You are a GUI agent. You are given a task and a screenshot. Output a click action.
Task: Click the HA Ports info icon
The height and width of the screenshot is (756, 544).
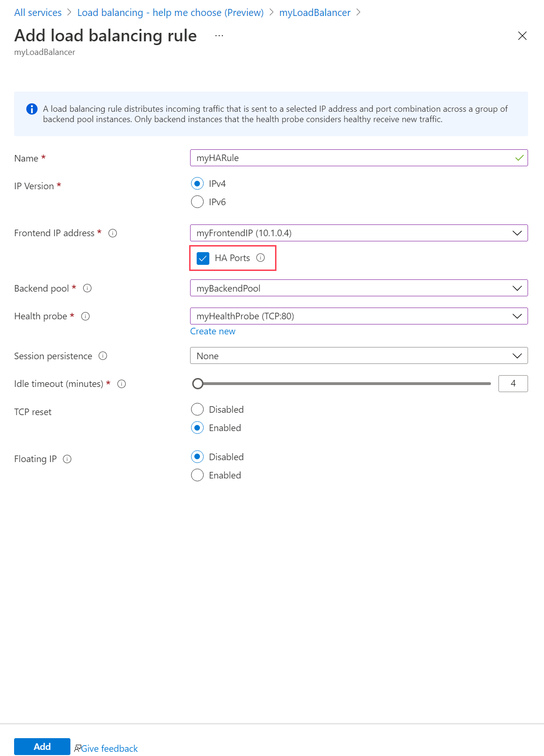coord(261,257)
